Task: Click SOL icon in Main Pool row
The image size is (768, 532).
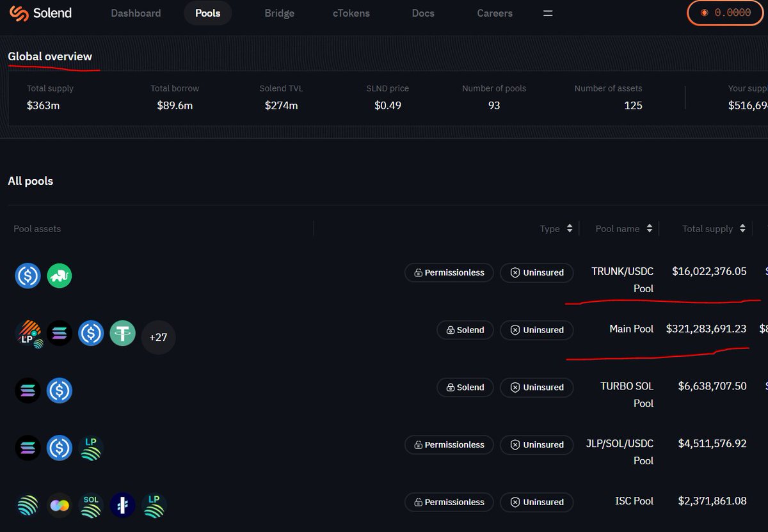Action: click(x=60, y=333)
